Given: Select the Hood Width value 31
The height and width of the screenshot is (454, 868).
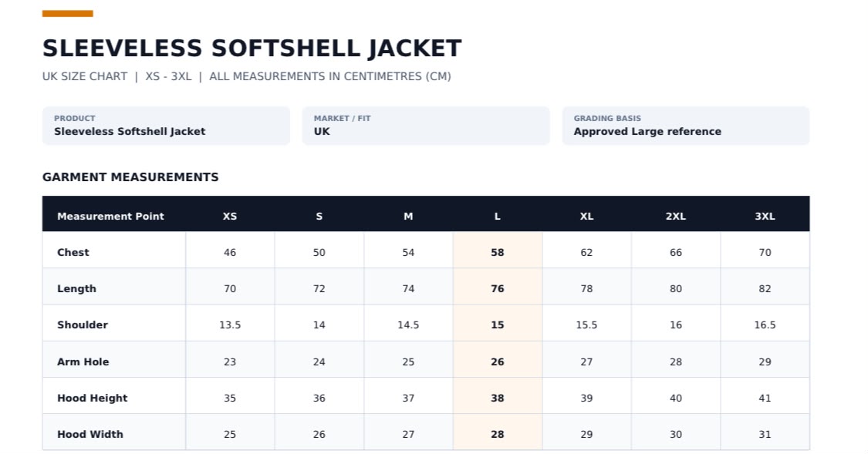Looking at the screenshot, I should tap(765, 434).
